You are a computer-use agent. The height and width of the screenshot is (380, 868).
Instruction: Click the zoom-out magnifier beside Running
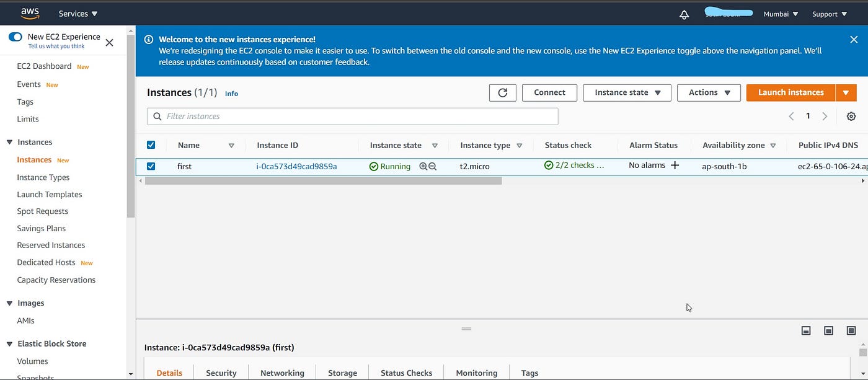[x=433, y=166]
